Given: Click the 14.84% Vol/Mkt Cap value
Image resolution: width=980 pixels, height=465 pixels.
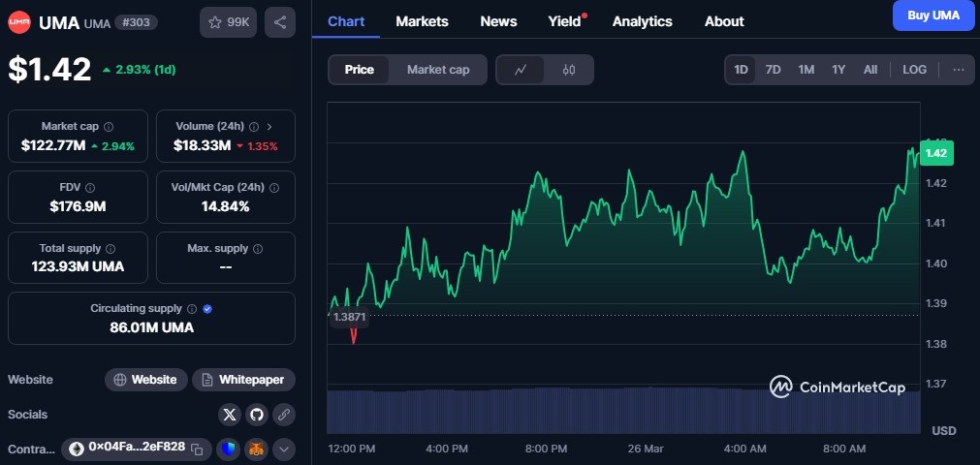Looking at the screenshot, I should tap(226, 206).
